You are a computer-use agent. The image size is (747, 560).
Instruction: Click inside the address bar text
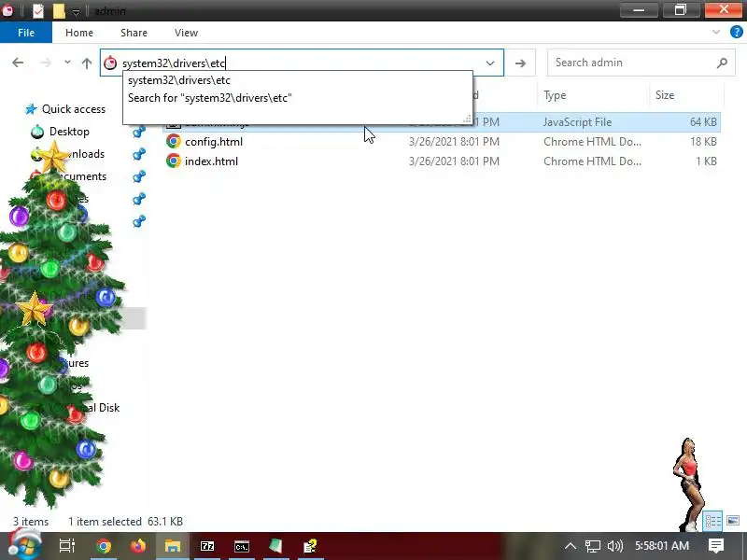pos(174,63)
